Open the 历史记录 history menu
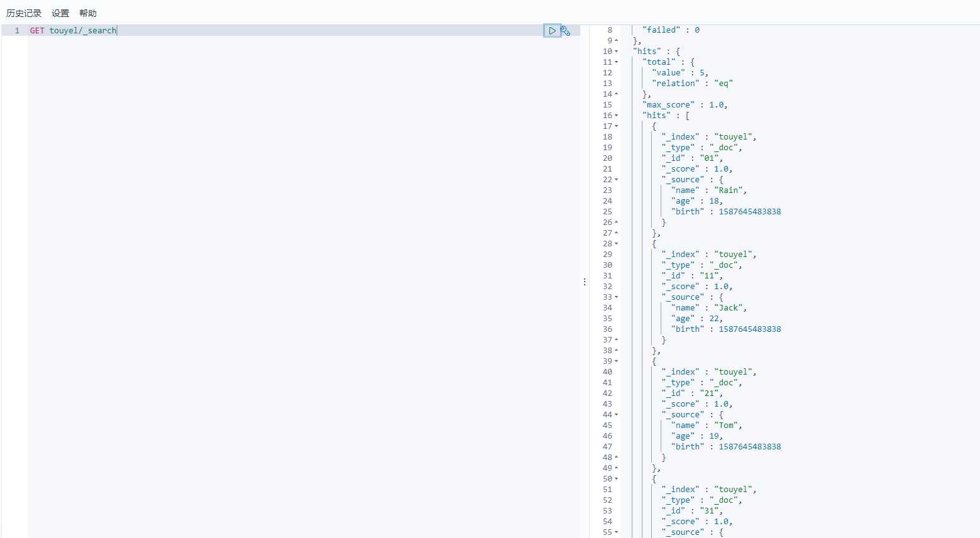 [x=24, y=13]
